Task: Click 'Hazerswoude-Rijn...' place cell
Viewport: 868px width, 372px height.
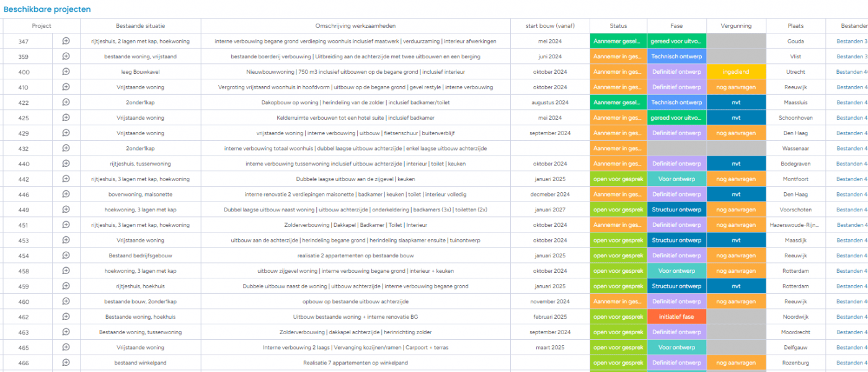Action: (795, 225)
